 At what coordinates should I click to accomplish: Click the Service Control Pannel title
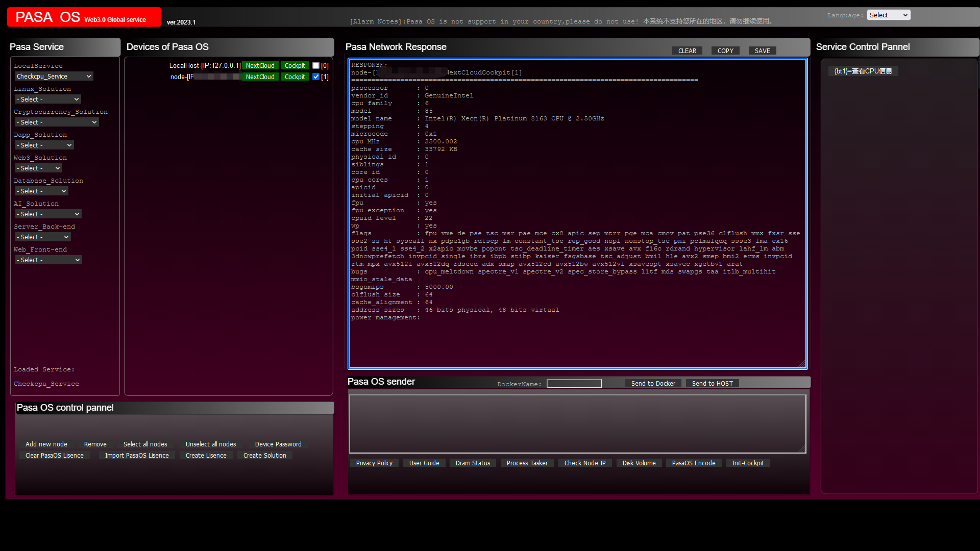863,47
